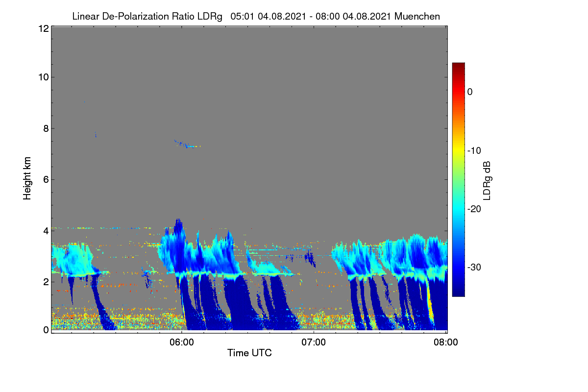588x392 pixels.
Task: Click the '08:00' time axis label
Action: (446, 343)
